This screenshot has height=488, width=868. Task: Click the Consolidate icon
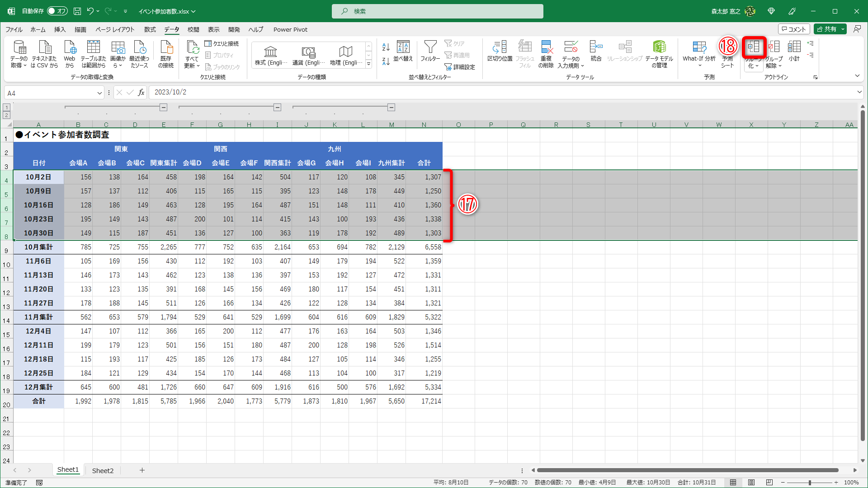[596, 47]
